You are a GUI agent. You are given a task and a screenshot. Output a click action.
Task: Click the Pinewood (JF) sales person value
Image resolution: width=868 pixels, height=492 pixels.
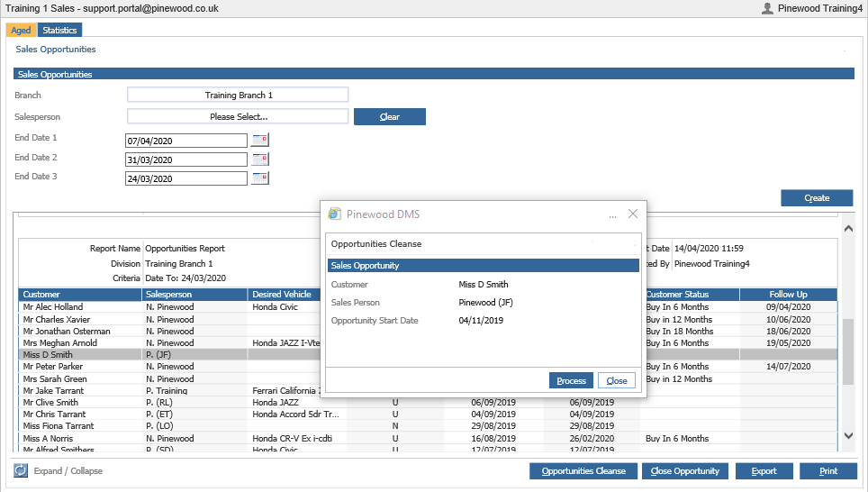click(485, 303)
